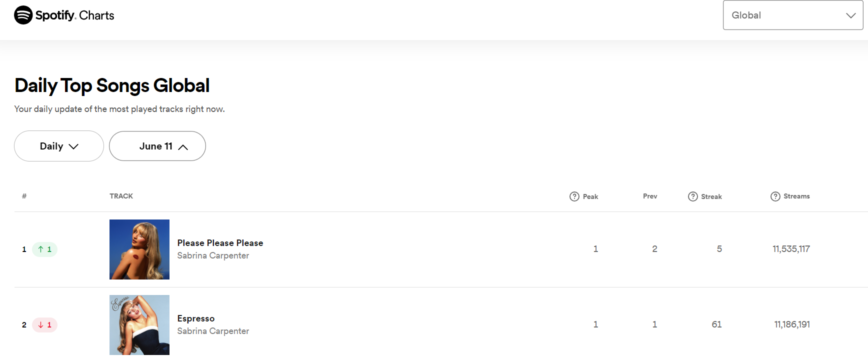
Task: Collapse the June 11 date picker
Action: coord(157,146)
